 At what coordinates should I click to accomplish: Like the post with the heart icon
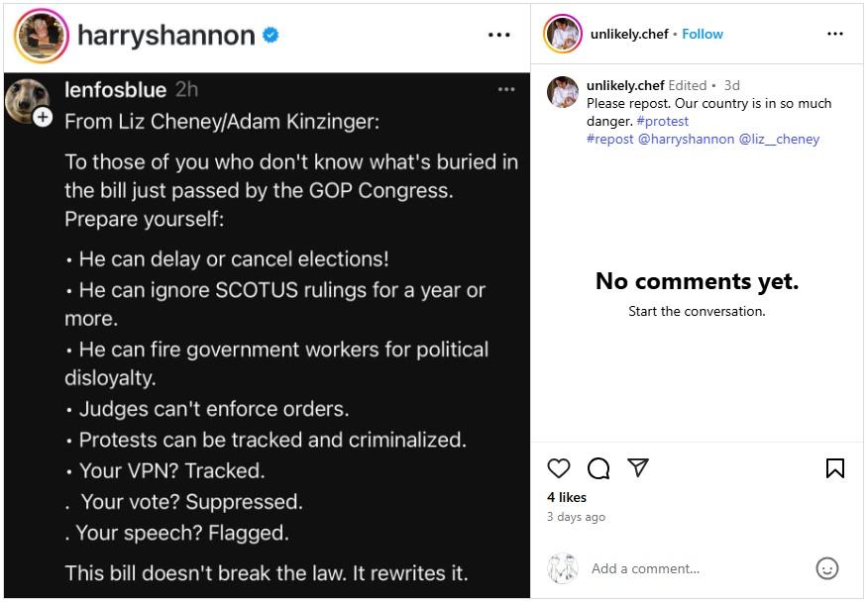pyautogui.click(x=559, y=468)
